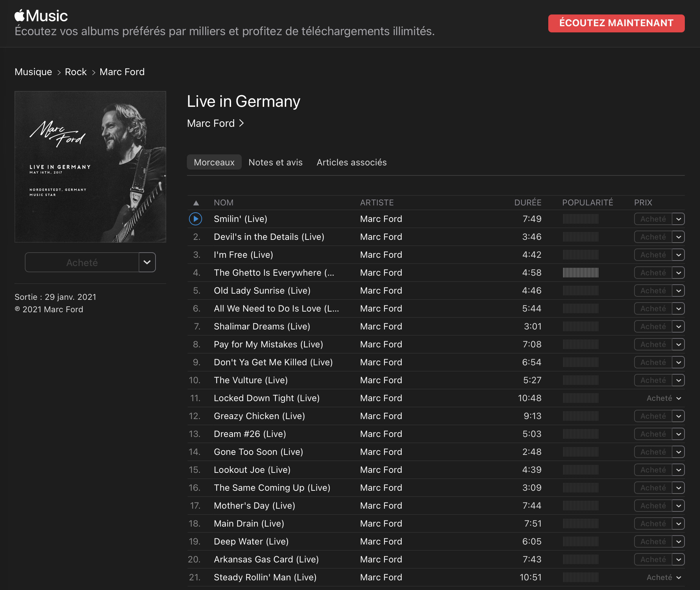Switch to the Articles associés tab
Viewport: 700px width, 590px height.
coord(352,162)
